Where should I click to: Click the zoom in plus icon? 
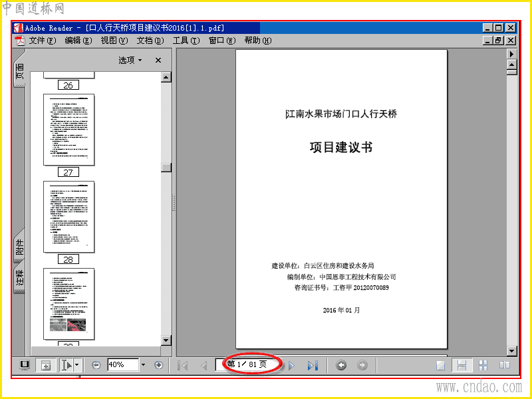coord(158,365)
